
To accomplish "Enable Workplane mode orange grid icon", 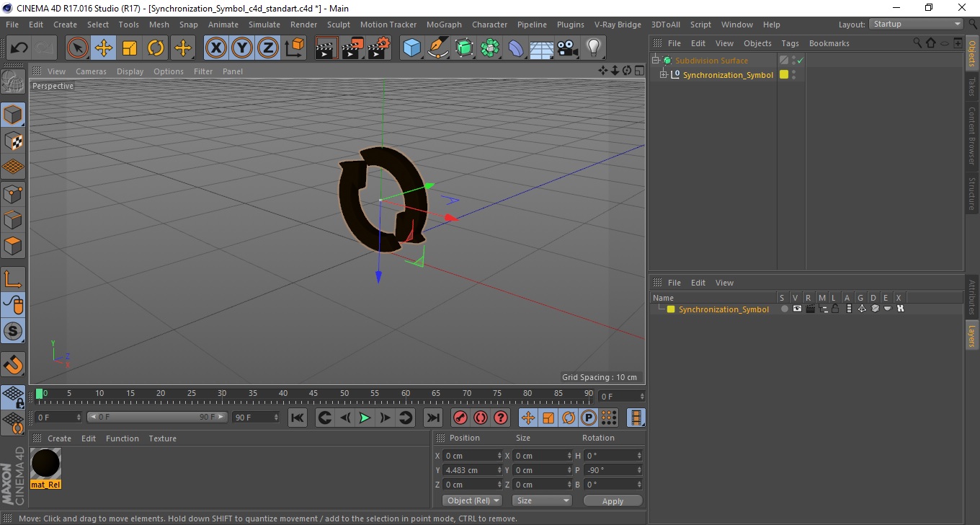I will [13, 167].
